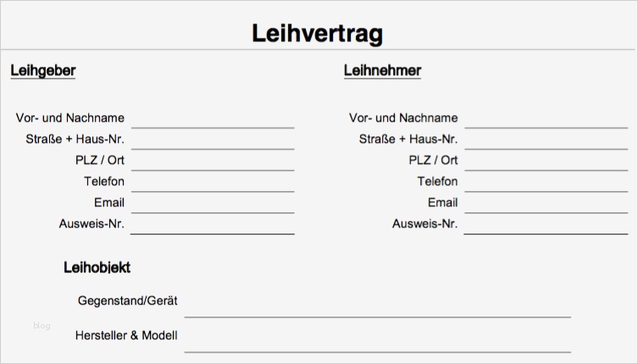
Task: Click the Leihobjekt section heading
Action: click(97, 267)
